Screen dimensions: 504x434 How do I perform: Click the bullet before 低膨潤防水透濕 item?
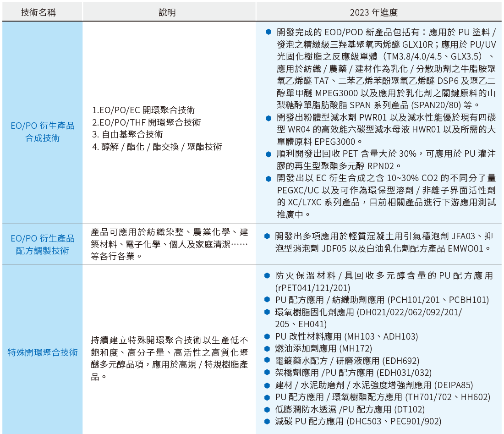point(267,409)
